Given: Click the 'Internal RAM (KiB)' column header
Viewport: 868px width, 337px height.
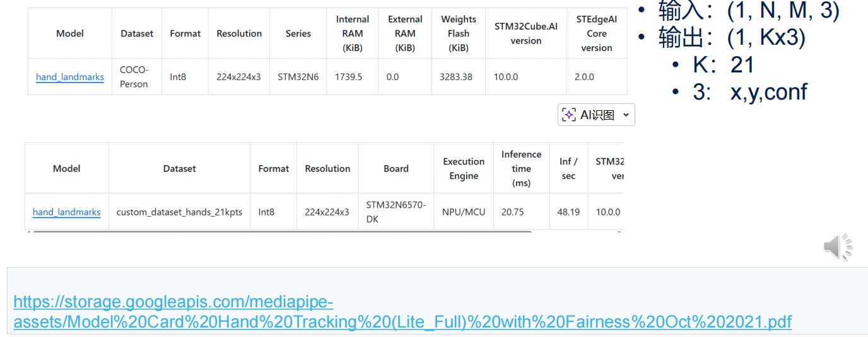Looking at the screenshot, I should pos(352,33).
